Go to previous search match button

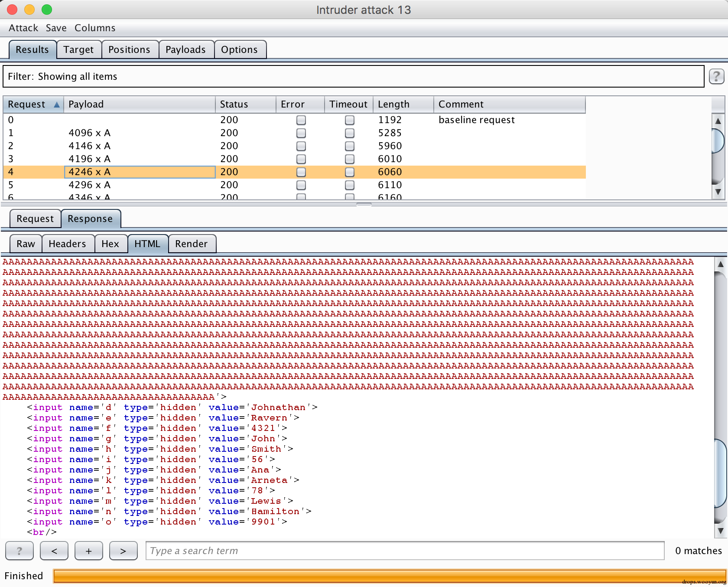(54, 551)
